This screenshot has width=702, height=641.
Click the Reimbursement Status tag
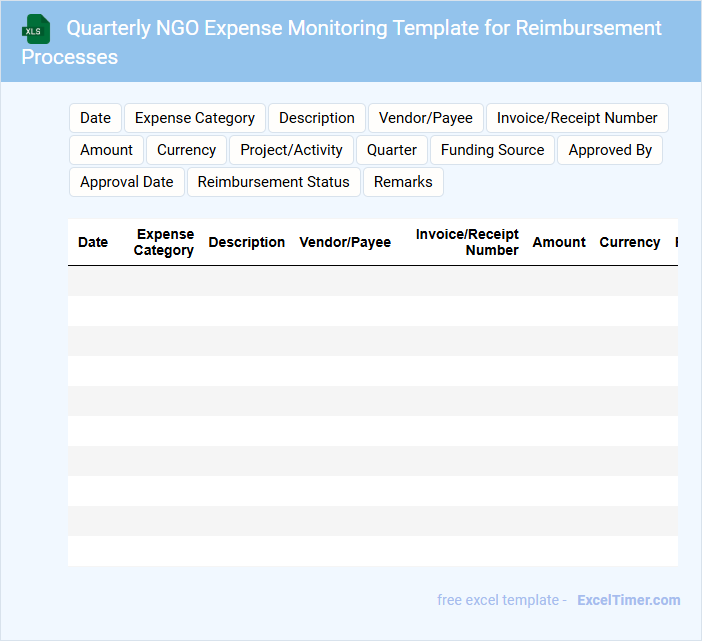(x=273, y=182)
